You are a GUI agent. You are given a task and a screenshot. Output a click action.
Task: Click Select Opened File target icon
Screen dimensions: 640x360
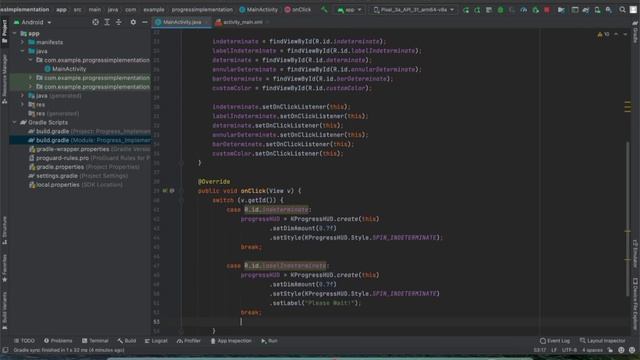(95, 22)
